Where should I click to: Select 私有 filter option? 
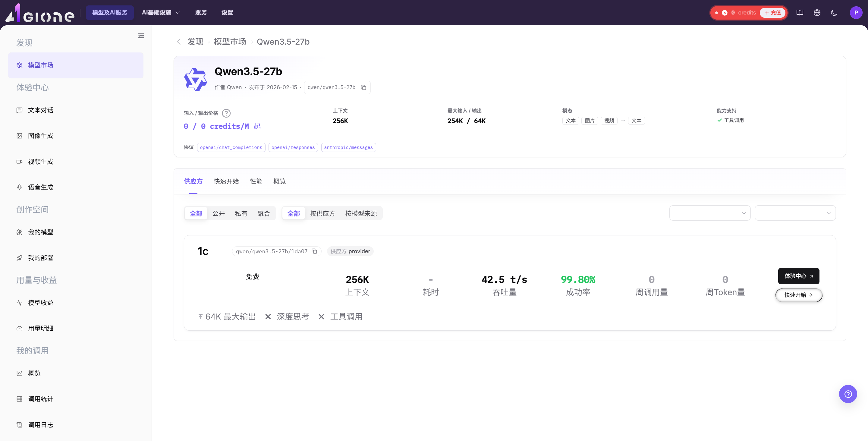point(241,213)
